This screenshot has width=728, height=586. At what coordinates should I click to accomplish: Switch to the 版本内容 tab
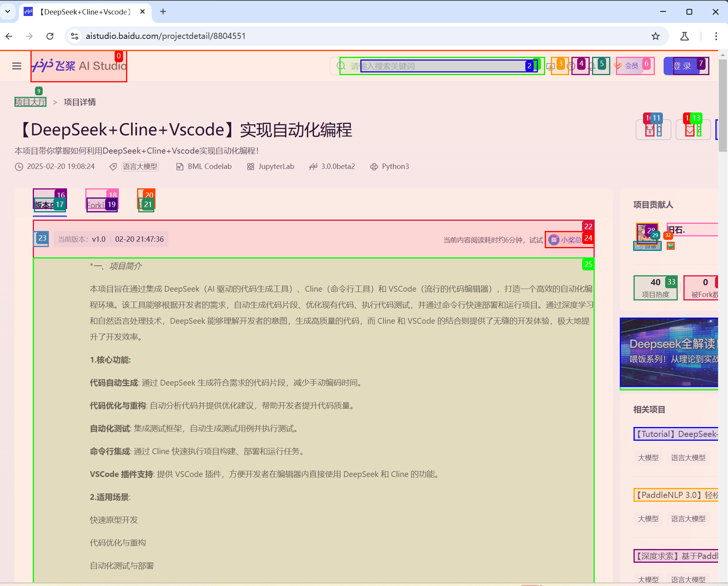coord(49,205)
